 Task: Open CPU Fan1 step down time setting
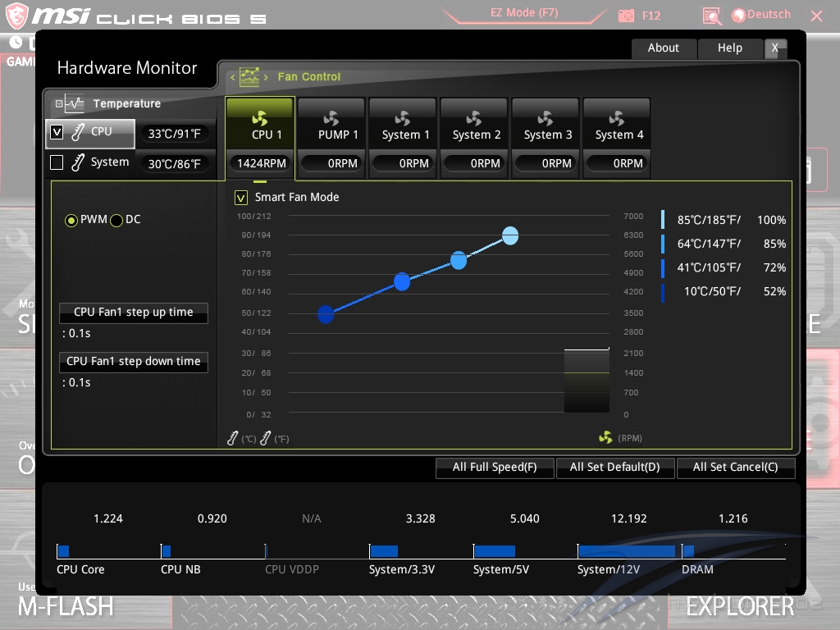(x=134, y=362)
